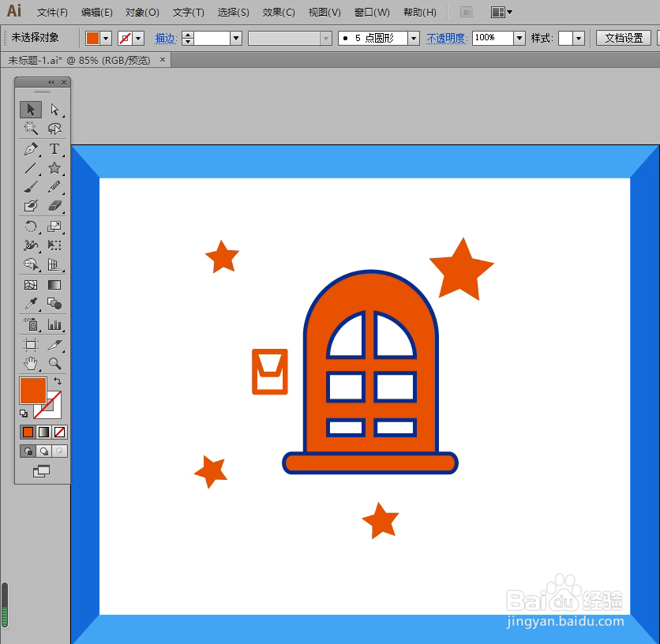Choose the Eraser tool
This screenshot has width=660, height=644.
(54, 206)
